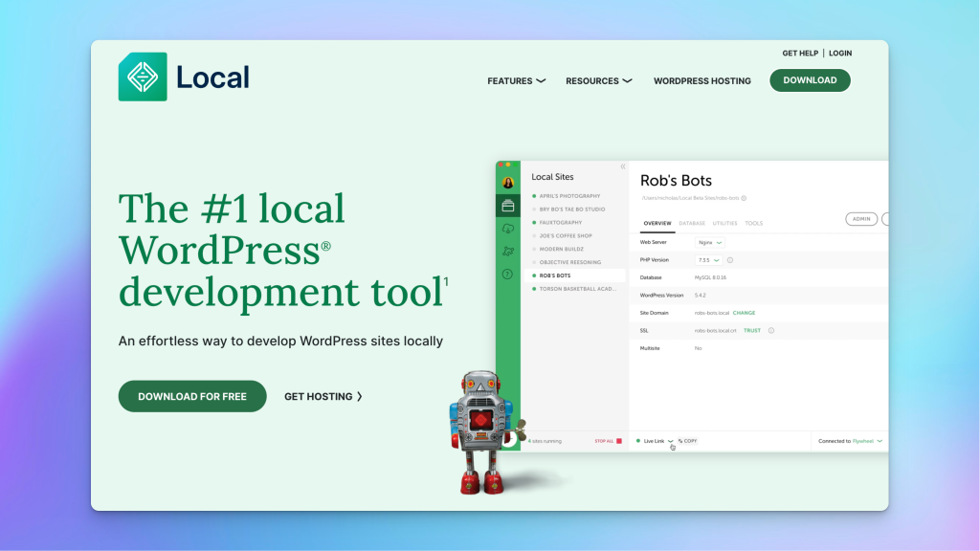The width and height of the screenshot is (980, 551).
Task: Select the Local Sites sidebar icon
Action: [x=508, y=206]
